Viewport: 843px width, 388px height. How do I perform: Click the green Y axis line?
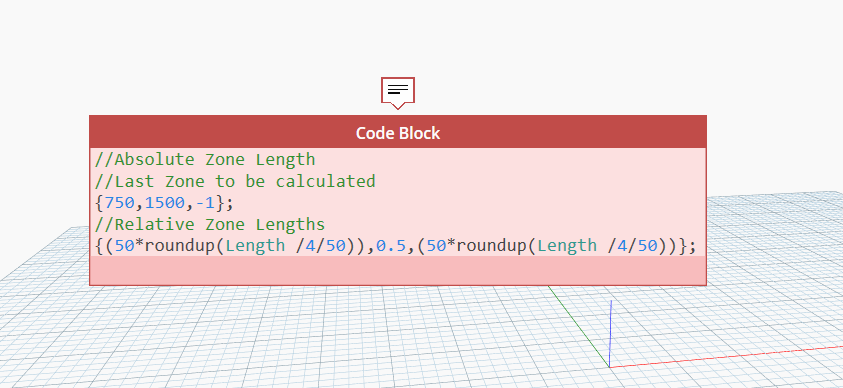click(578, 326)
